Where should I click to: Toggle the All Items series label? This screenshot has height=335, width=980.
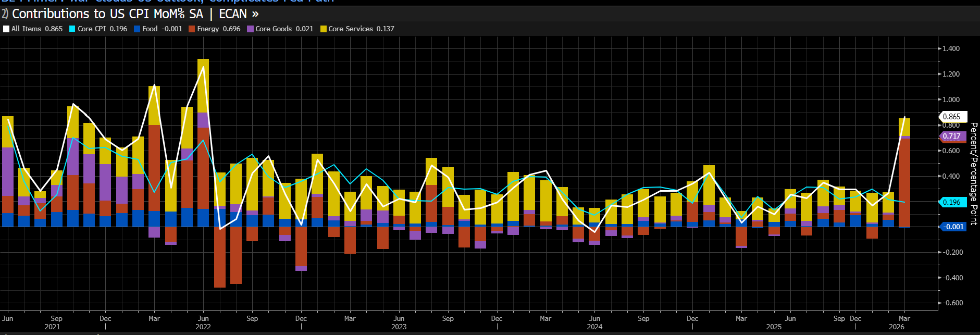pyautogui.click(x=26, y=29)
